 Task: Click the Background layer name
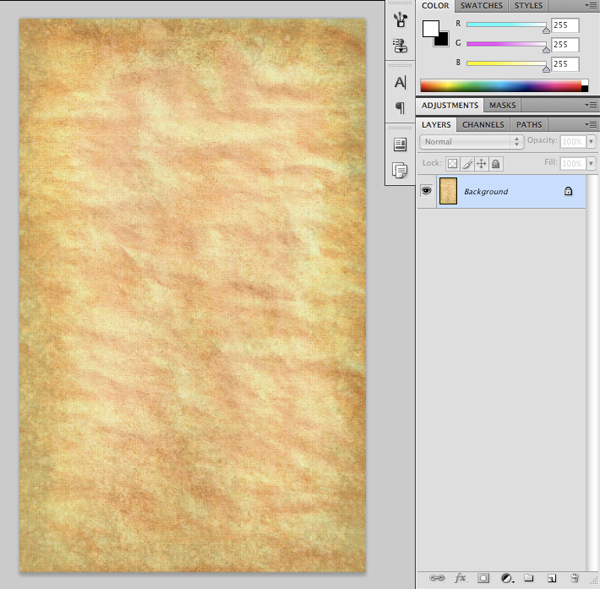tap(486, 191)
